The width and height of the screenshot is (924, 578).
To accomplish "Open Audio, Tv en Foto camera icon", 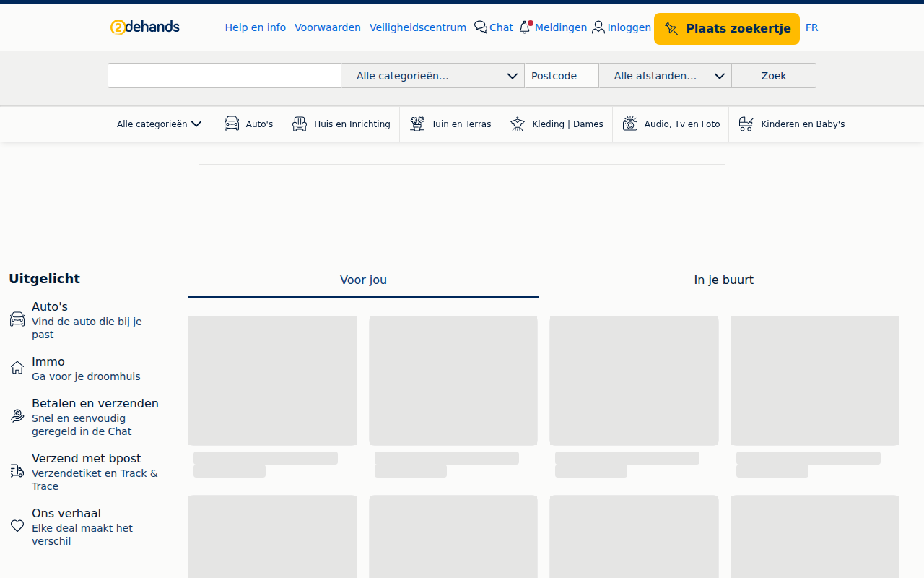I will (630, 124).
